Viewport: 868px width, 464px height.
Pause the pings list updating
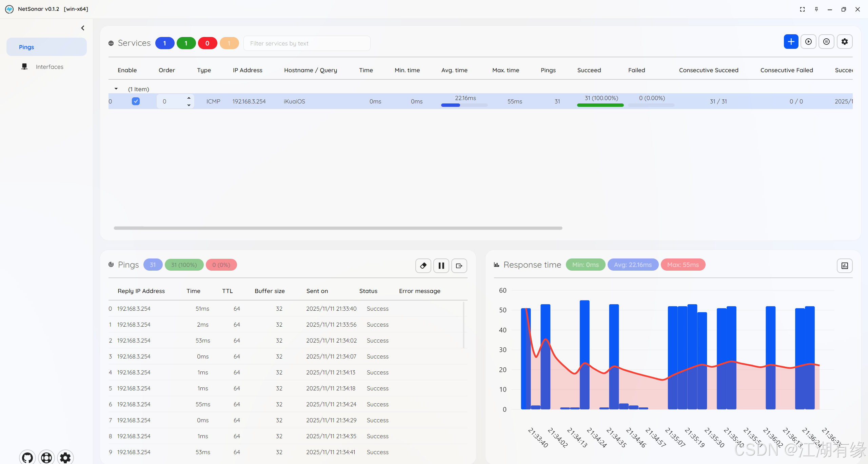click(441, 266)
